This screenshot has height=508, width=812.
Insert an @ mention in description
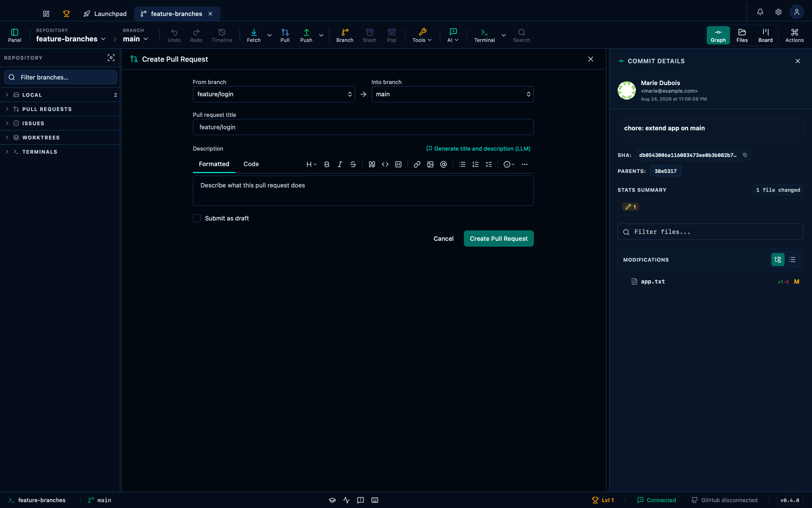[444, 164]
